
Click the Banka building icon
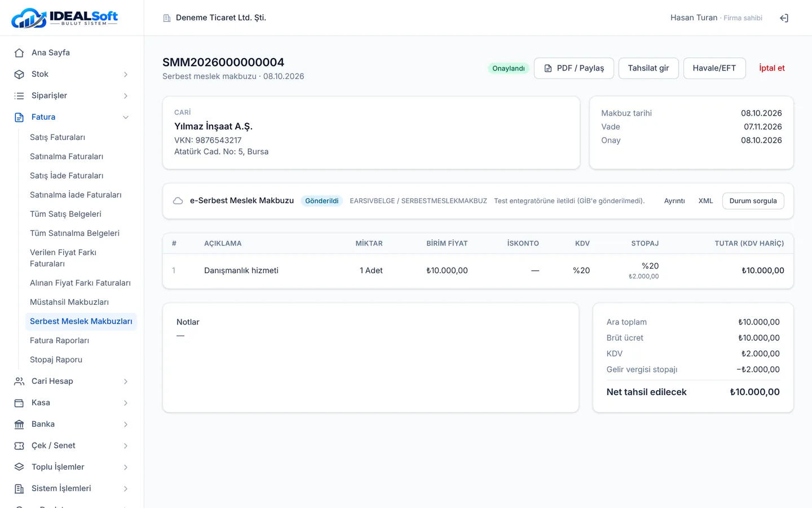click(19, 424)
